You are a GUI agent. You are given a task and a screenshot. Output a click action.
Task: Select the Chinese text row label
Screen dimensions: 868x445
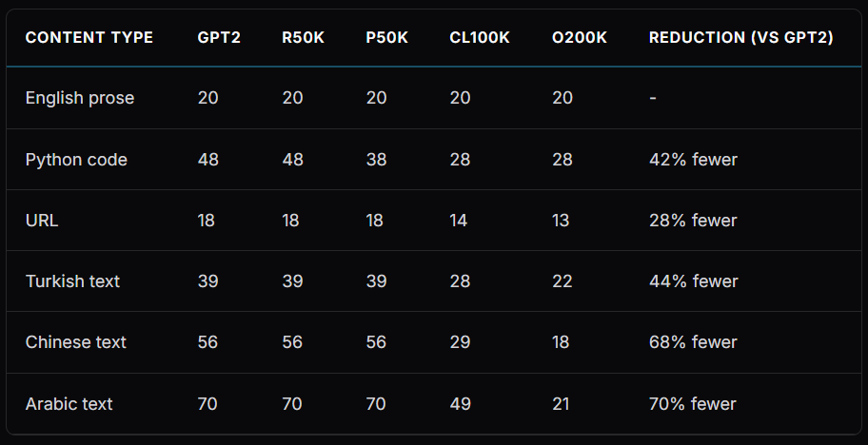click(76, 342)
